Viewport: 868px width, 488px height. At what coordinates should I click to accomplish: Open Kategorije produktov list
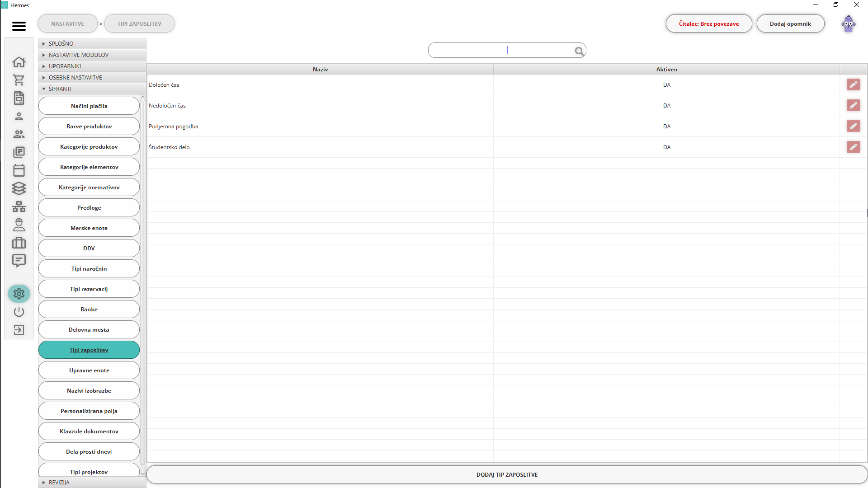pyautogui.click(x=89, y=146)
